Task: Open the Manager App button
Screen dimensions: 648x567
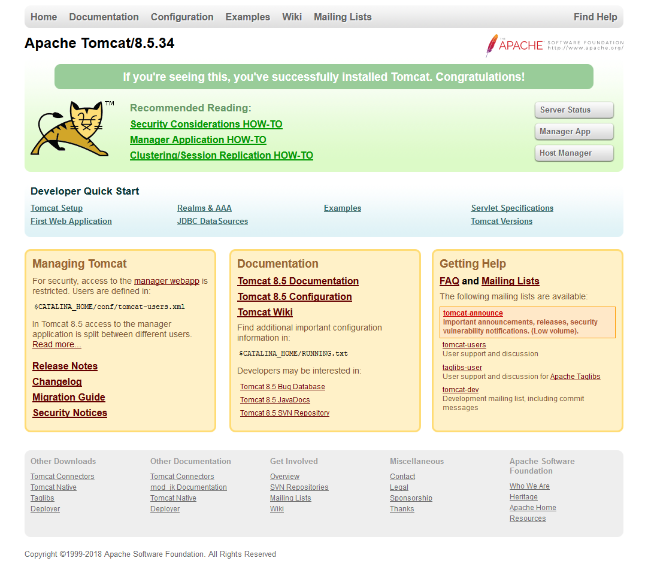Action: (574, 131)
